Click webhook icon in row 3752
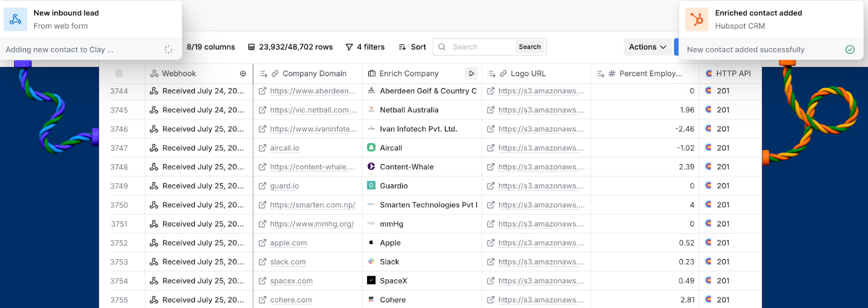This screenshot has height=308, width=868. pos(154,243)
